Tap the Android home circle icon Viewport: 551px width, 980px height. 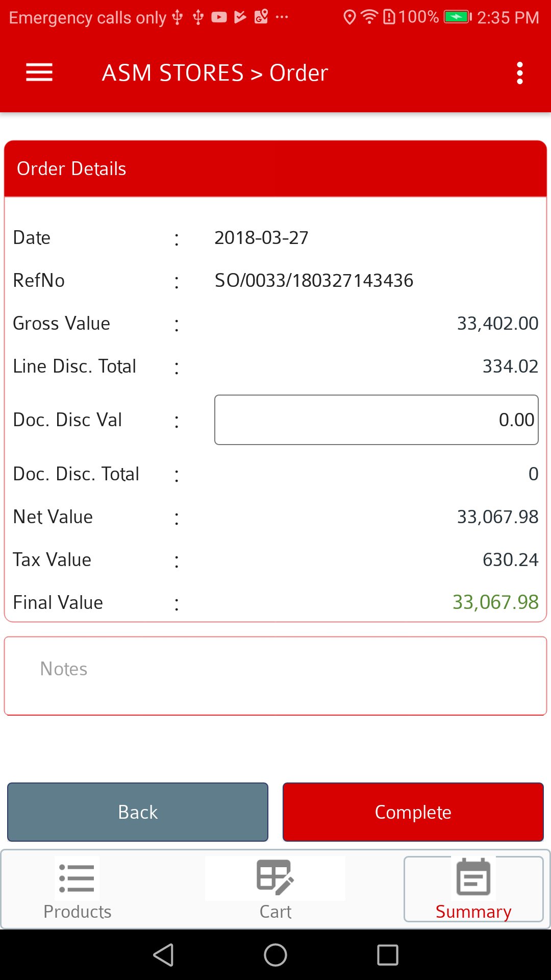point(275,955)
